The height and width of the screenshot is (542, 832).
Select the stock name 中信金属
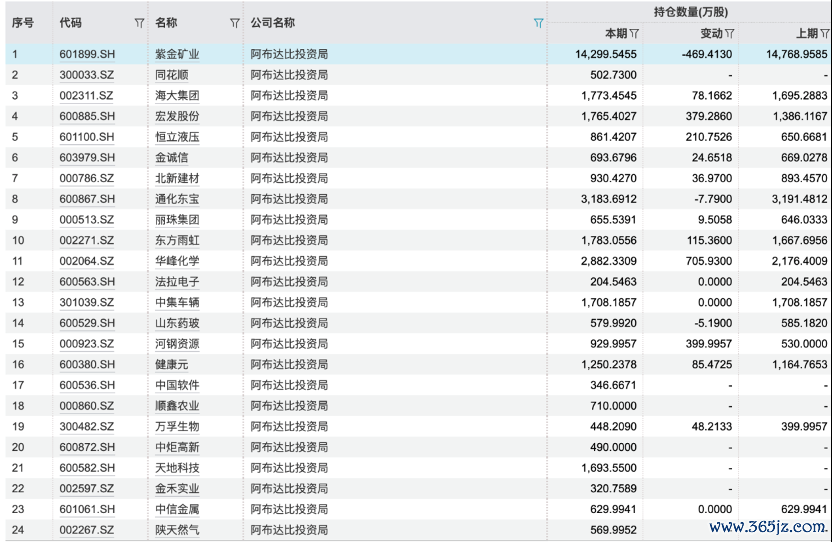(x=177, y=510)
